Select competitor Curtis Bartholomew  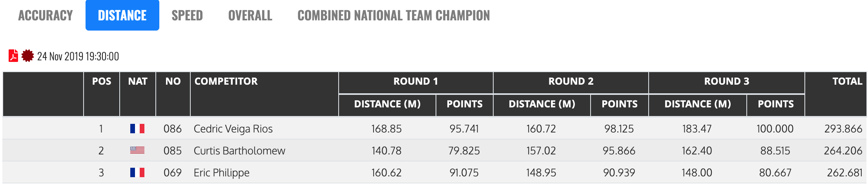239,151
